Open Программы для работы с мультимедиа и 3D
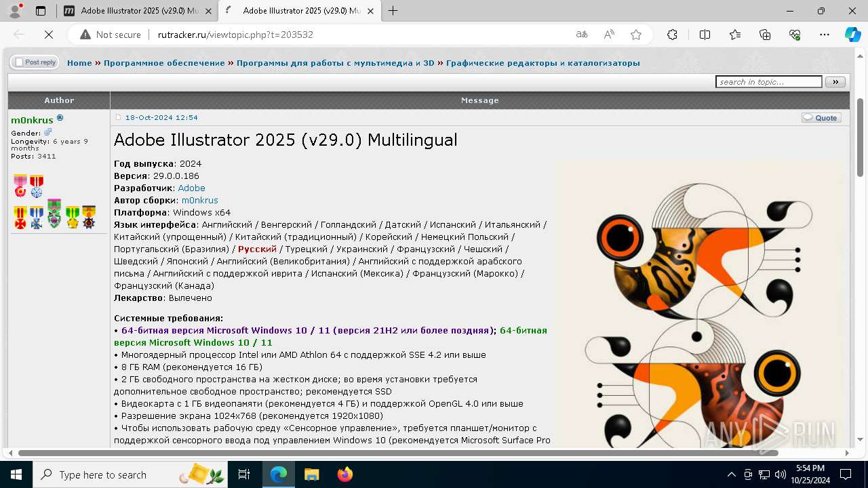Screen dimensions: 868x488 pos(336,63)
